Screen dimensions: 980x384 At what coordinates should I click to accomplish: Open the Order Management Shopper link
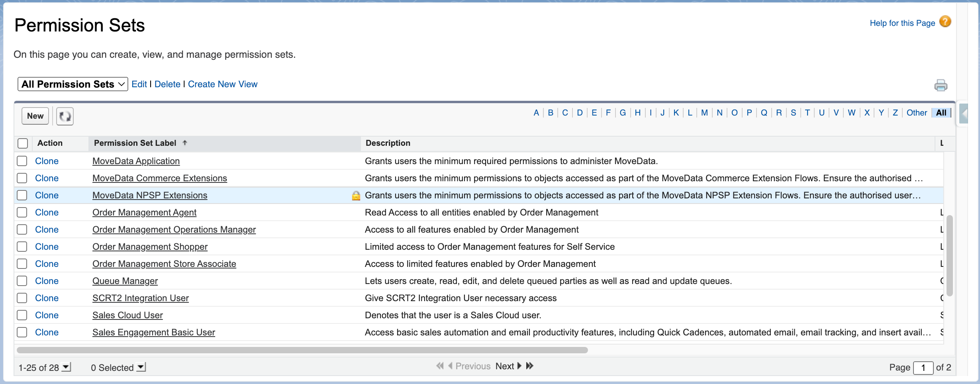(150, 247)
